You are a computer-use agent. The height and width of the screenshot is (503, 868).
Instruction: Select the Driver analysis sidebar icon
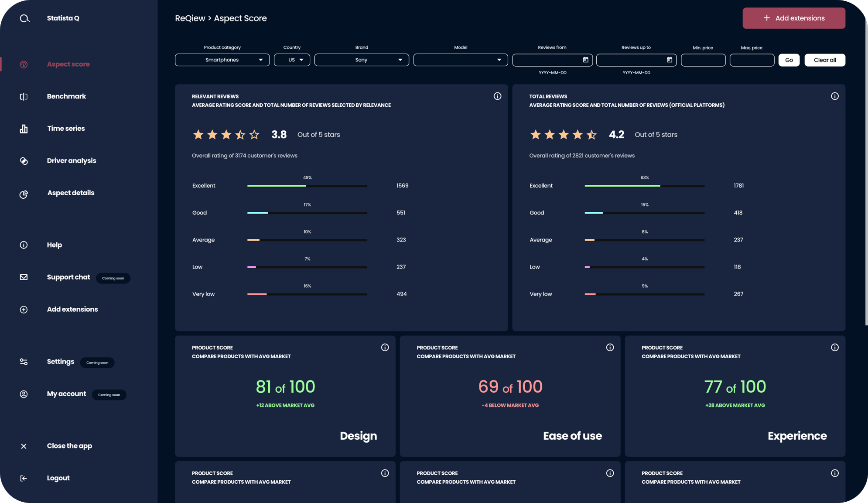(x=24, y=161)
